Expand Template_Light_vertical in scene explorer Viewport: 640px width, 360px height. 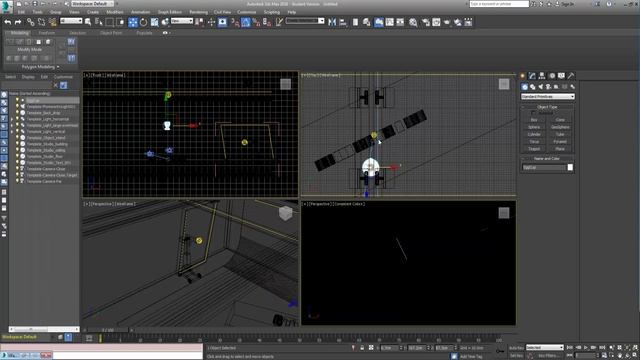(x=12, y=131)
